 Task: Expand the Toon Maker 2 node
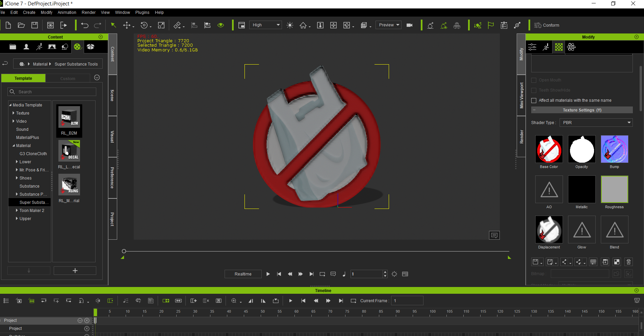click(x=17, y=211)
